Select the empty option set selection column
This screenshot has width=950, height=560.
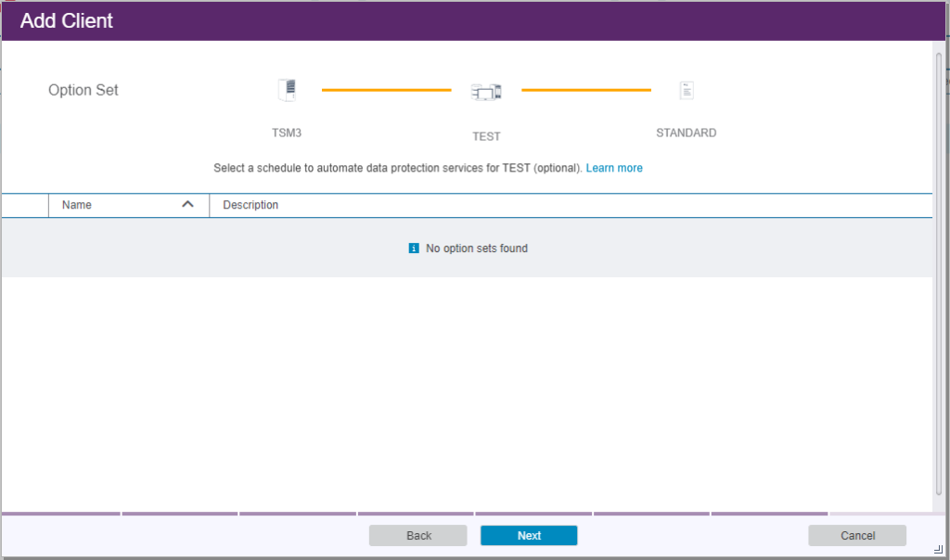[23, 205]
